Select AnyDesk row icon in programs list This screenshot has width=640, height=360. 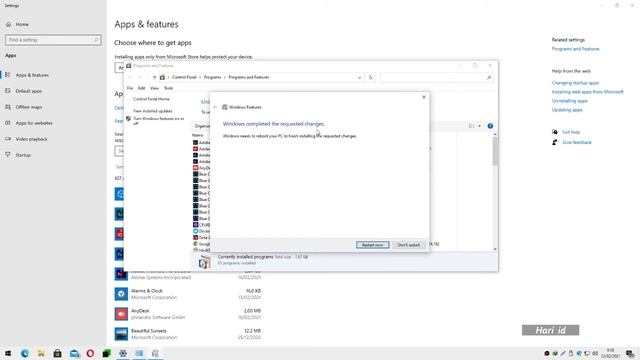(196, 168)
